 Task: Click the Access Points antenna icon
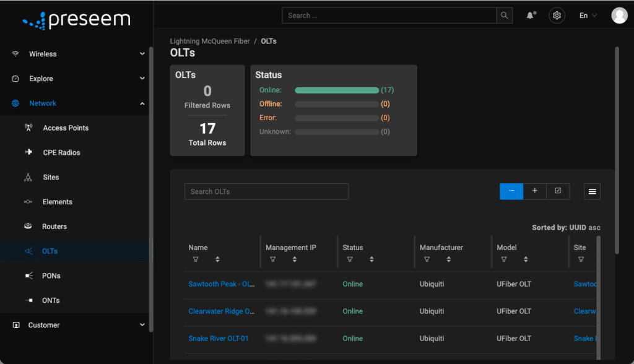click(x=28, y=128)
